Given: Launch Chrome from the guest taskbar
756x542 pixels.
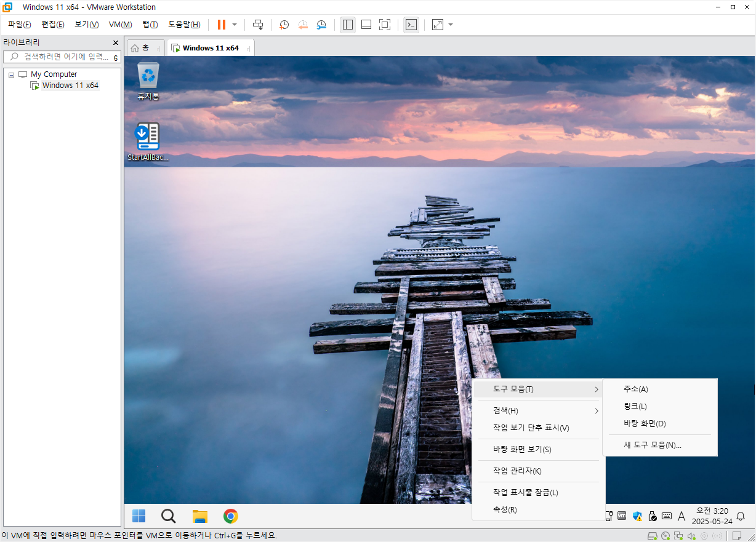Looking at the screenshot, I should point(231,516).
